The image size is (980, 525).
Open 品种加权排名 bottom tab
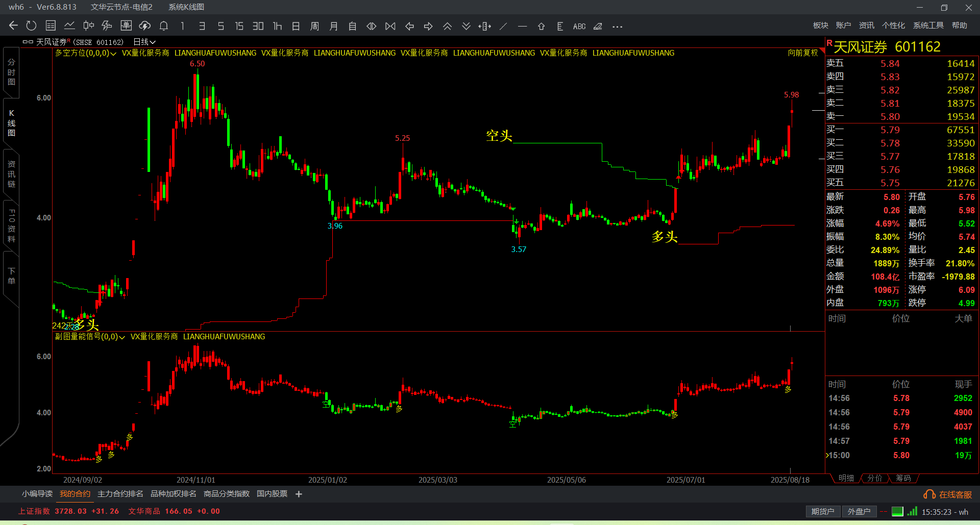pyautogui.click(x=174, y=494)
